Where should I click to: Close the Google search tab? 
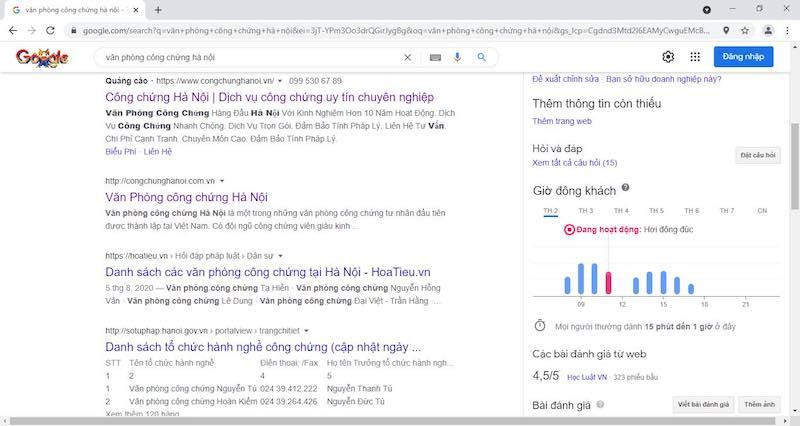(x=136, y=10)
